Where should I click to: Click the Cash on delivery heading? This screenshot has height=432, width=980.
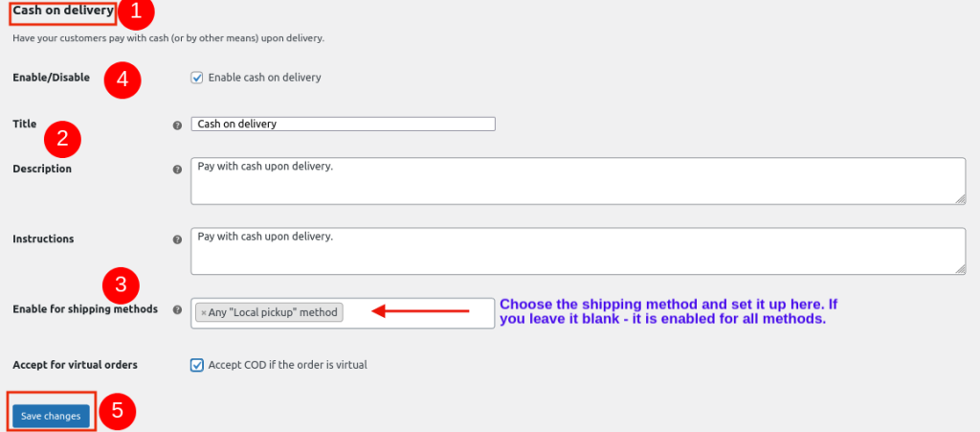pyautogui.click(x=63, y=11)
